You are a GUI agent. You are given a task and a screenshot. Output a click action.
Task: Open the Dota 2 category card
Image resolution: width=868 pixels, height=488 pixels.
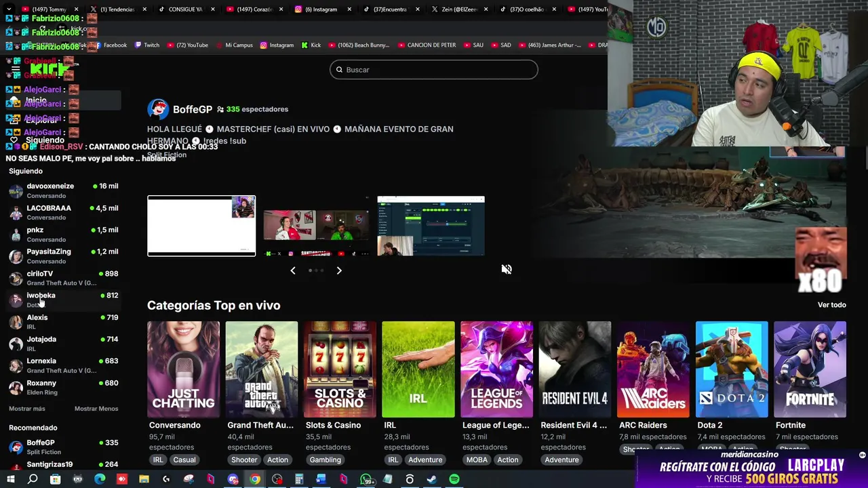[x=732, y=369]
